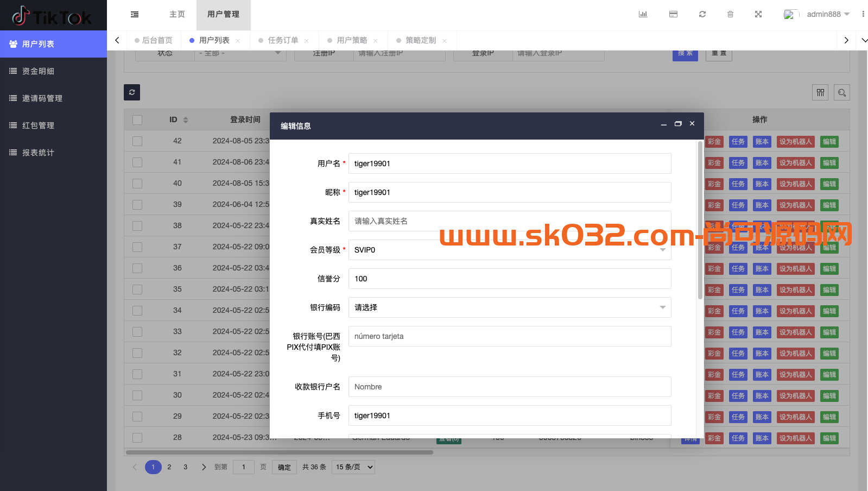The height and width of the screenshot is (491, 868).
Task: Expand the 会员等级 SVIP0 dropdown
Action: click(x=510, y=250)
